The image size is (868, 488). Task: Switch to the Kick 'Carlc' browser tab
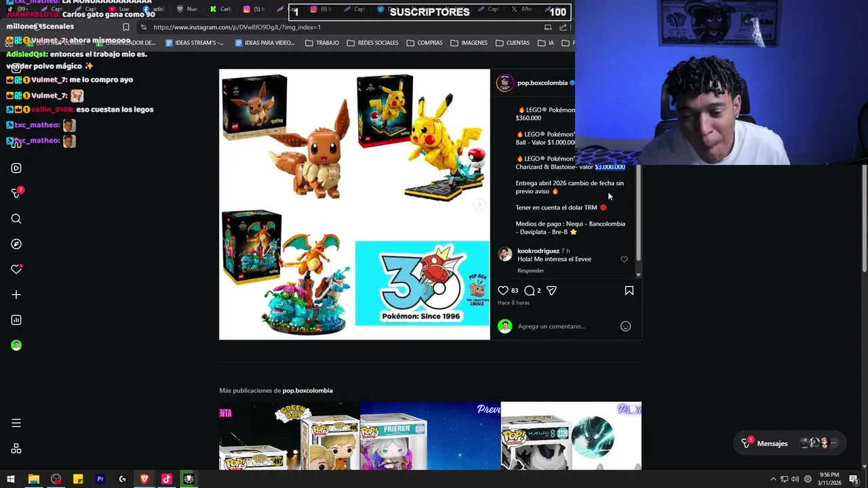coord(221,9)
